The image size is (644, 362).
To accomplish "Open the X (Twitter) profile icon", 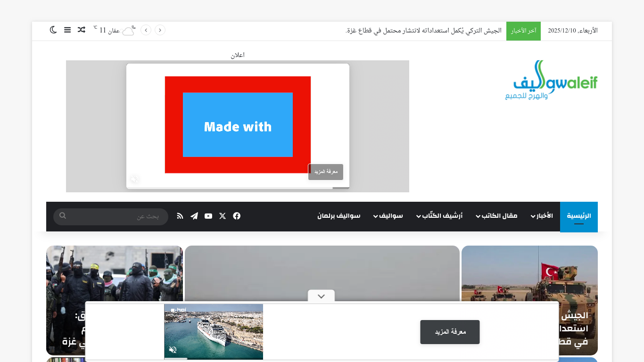I will (x=222, y=216).
